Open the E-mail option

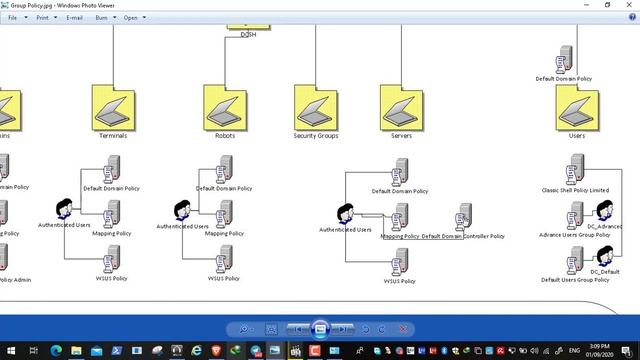[74, 18]
